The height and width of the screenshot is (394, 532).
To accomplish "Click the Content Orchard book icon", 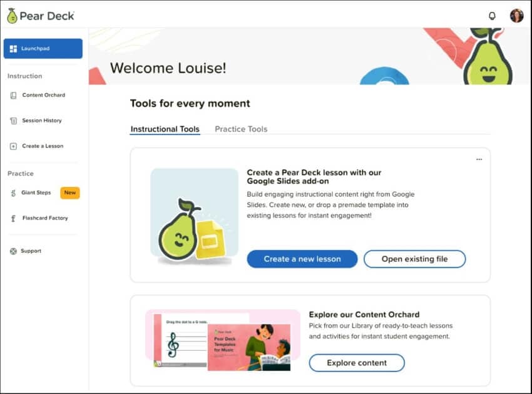I will (x=13, y=96).
